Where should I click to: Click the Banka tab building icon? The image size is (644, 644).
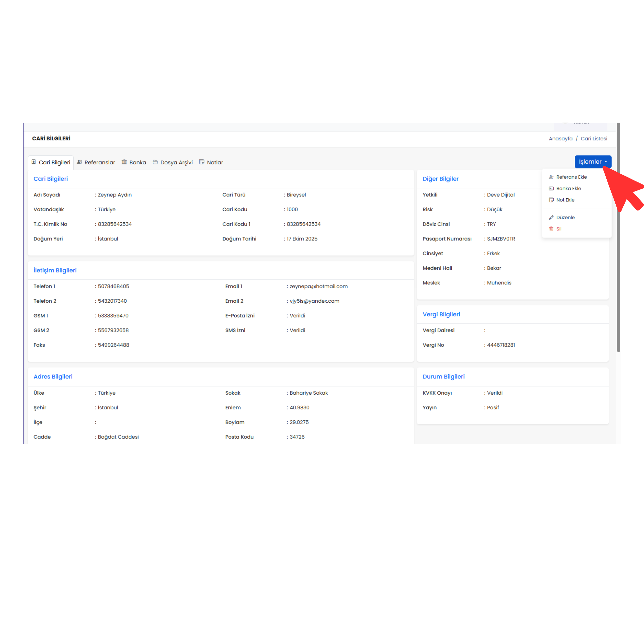[124, 162]
